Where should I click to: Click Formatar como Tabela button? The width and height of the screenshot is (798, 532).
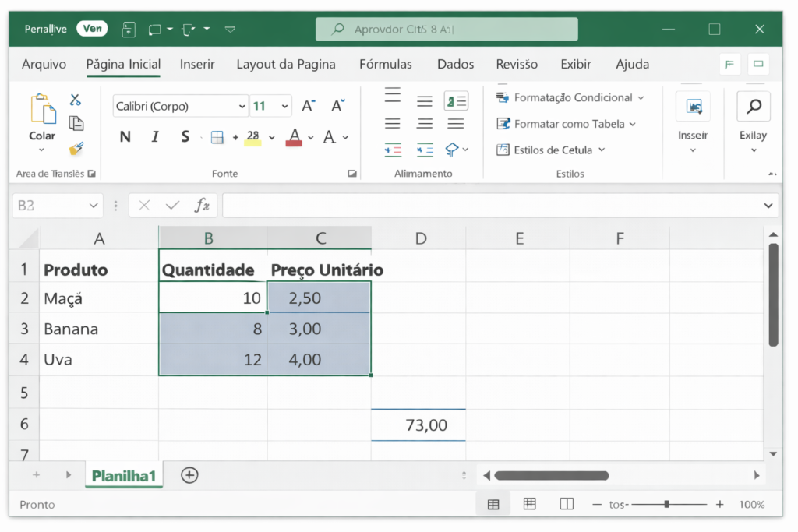(567, 124)
